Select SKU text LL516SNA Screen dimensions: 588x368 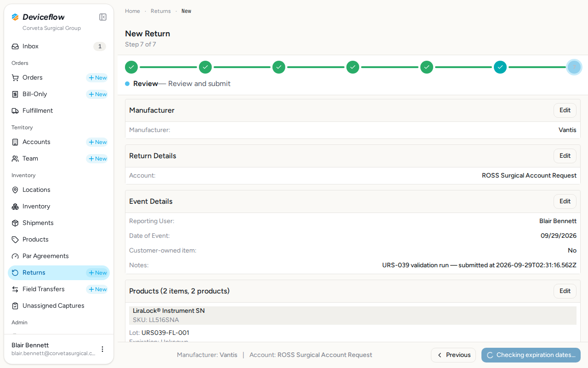pos(164,320)
